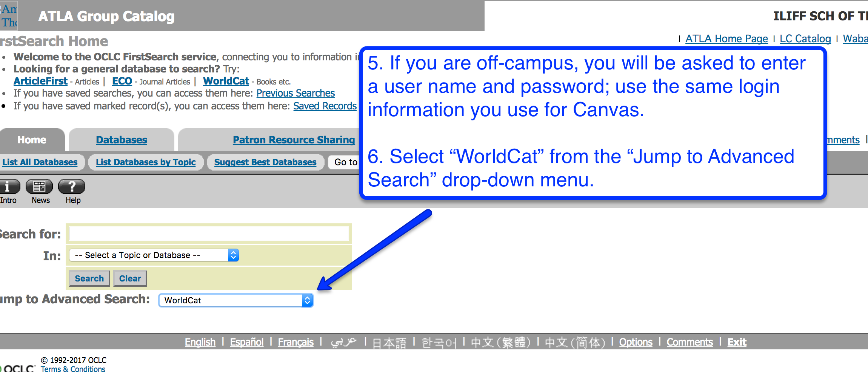The width and height of the screenshot is (868, 372).
Task: Choose List Databases by Topic
Action: coord(146,162)
